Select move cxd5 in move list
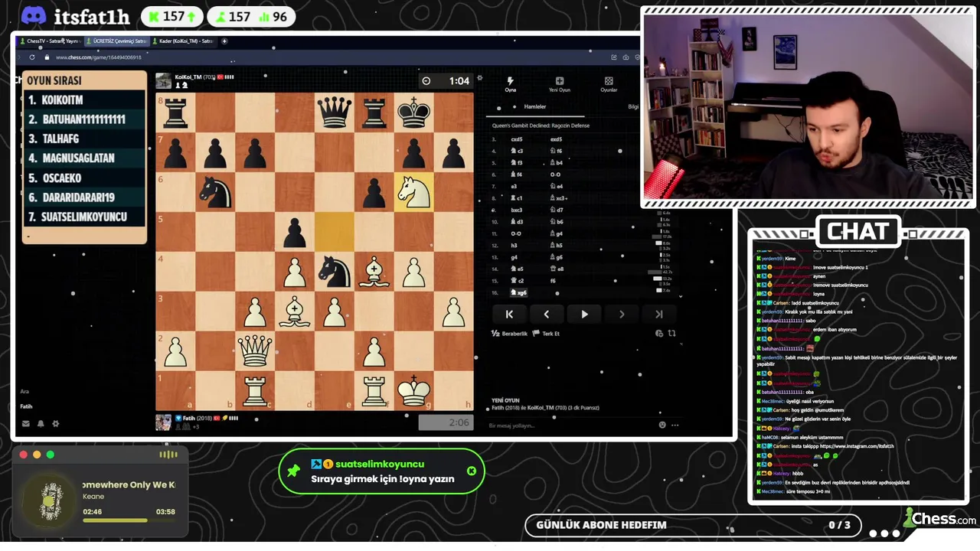The image size is (980, 551). point(517,139)
